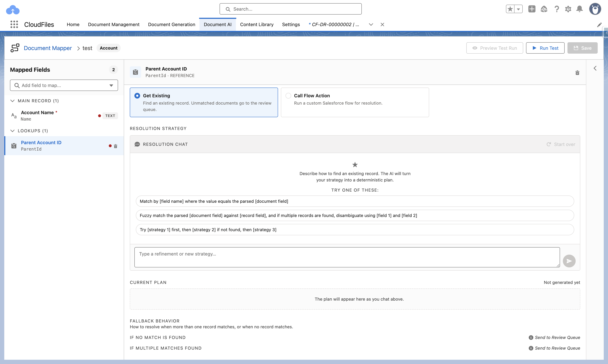This screenshot has width=608, height=364.
Task: Click the CloudFiles cloud logo
Action: pos(13,10)
